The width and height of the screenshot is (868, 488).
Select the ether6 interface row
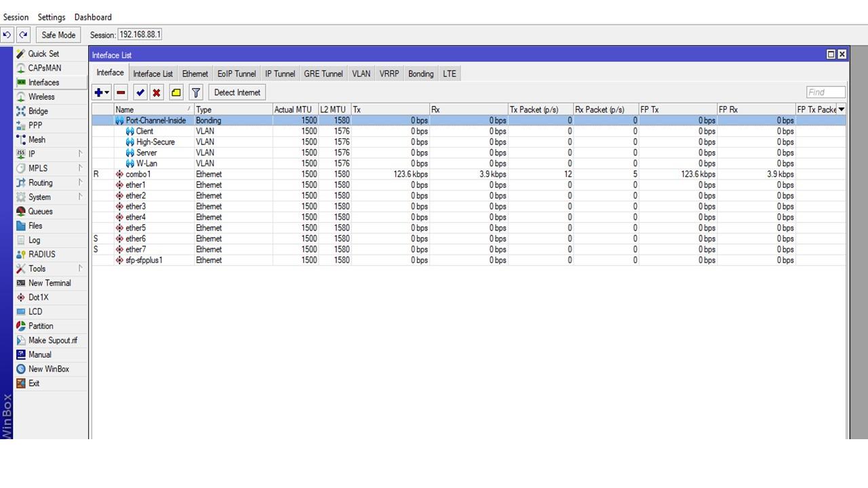pos(469,239)
